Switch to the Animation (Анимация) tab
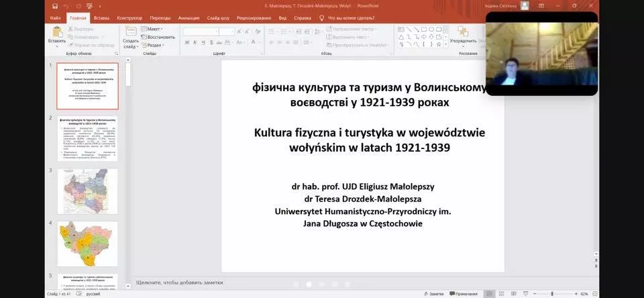644x298 pixels. [189, 18]
